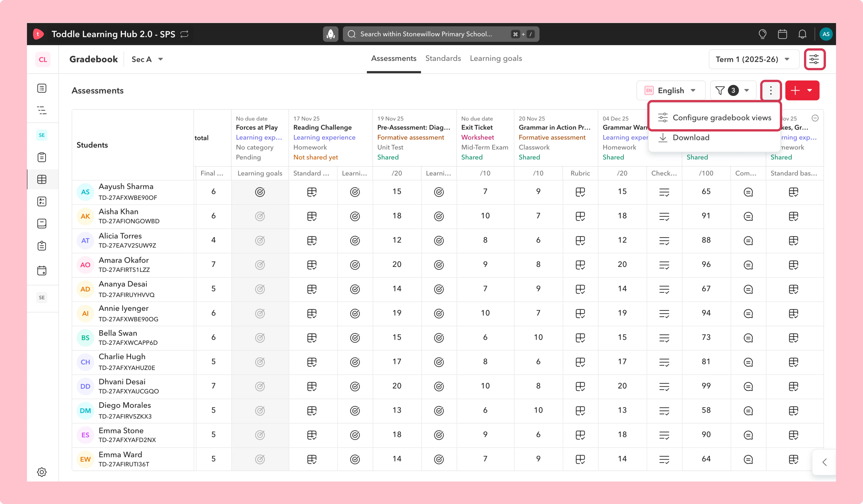Screen dimensions: 863x504
Task: Open Amara Okafor's comment icon
Action: (748, 265)
